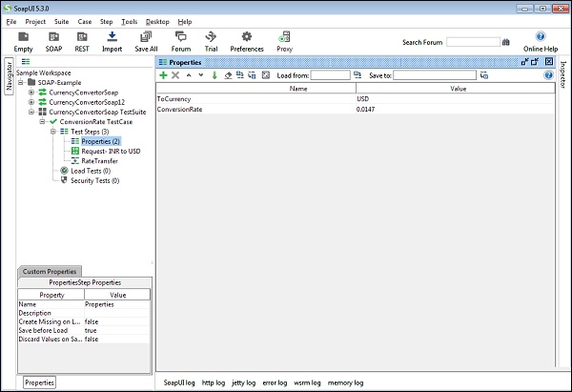Click the clear property values eraser icon

(x=228, y=75)
